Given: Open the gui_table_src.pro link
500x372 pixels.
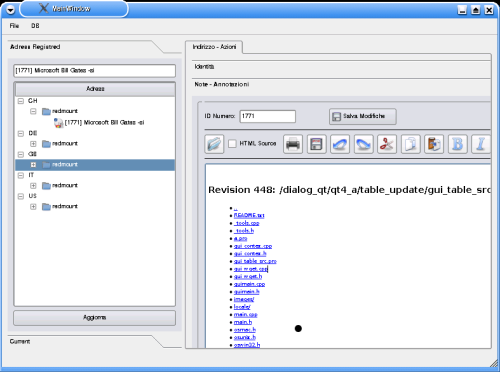Looking at the screenshot, I should [255, 261].
